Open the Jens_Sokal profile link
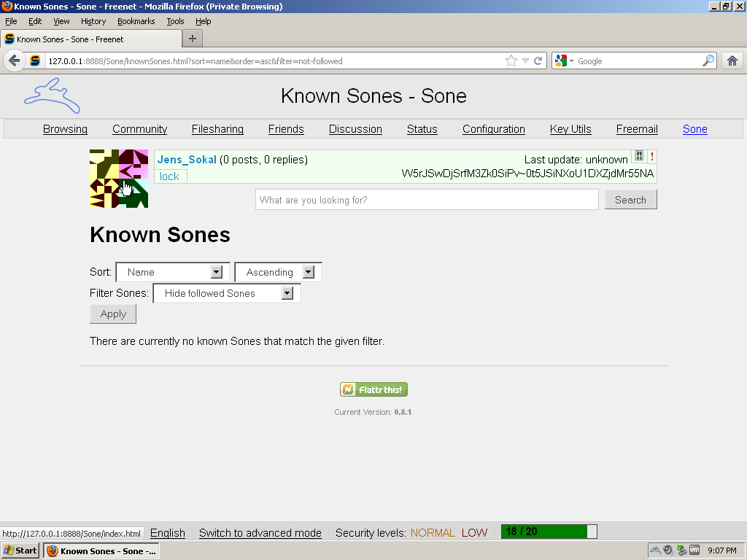 (x=187, y=160)
